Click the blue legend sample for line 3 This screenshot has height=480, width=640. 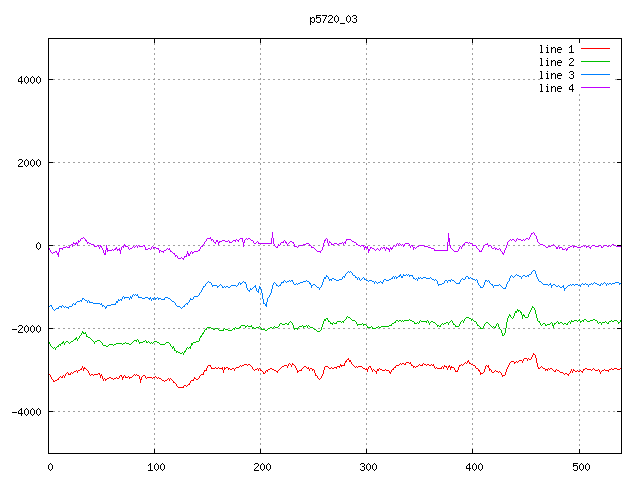coord(595,75)
